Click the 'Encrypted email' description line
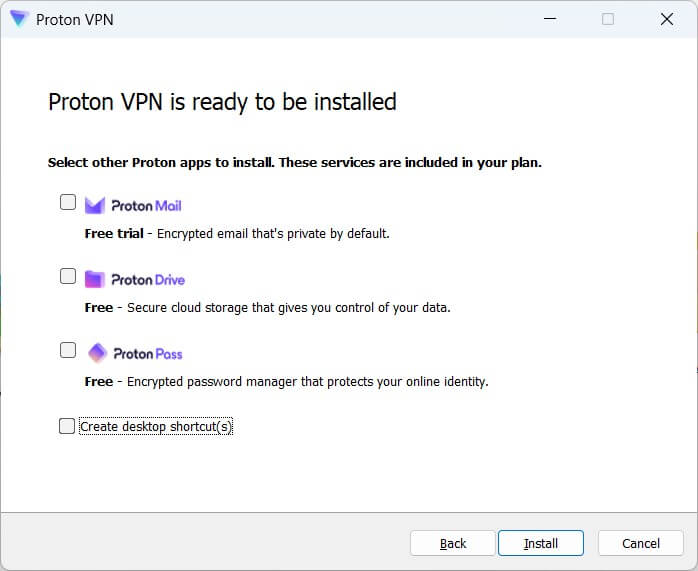698x571 pixels. pyautogui.click(x=236, y=234)
